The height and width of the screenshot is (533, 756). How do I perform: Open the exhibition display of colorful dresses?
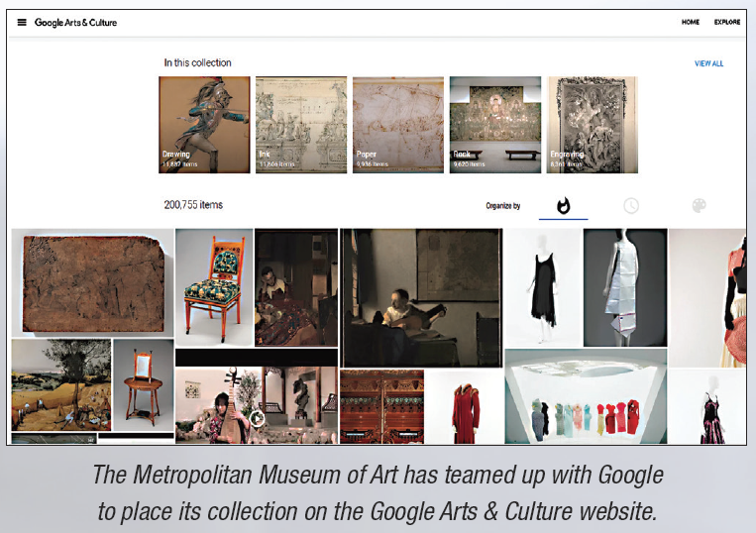coord(586,396)
